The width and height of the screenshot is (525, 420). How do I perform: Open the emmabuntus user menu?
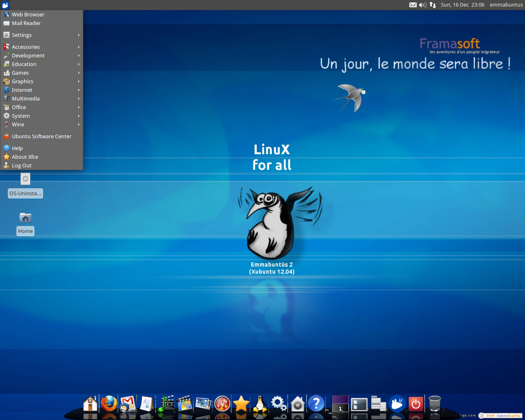[506, 5]
